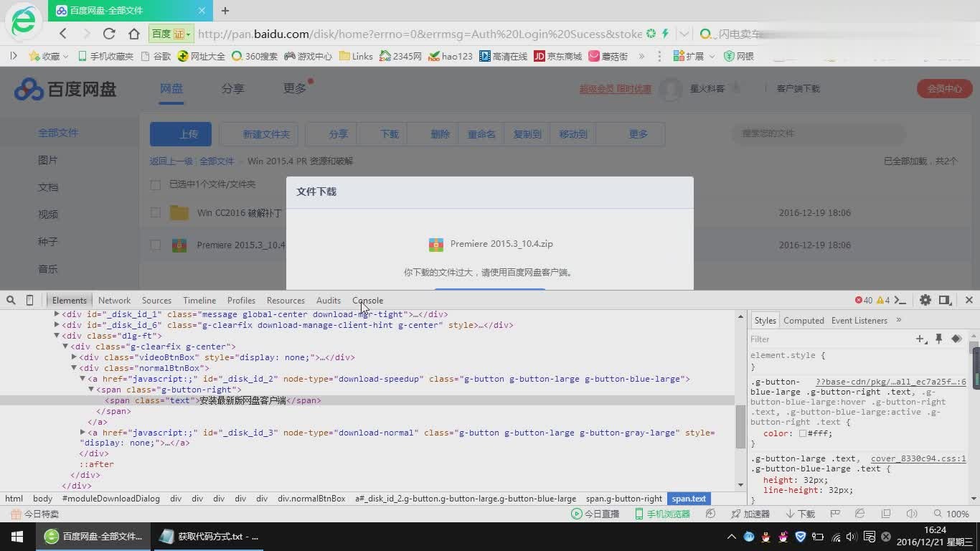This screenshot has height=551, width=980.
Task: Open DevTools settings gear
Action: pos(925,300)
